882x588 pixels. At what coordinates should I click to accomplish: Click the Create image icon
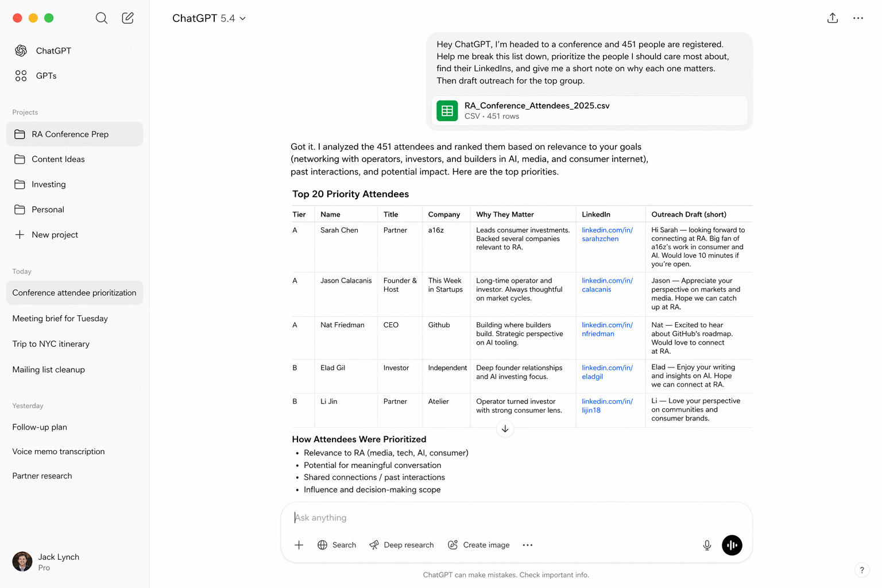(x=453, y=545)
